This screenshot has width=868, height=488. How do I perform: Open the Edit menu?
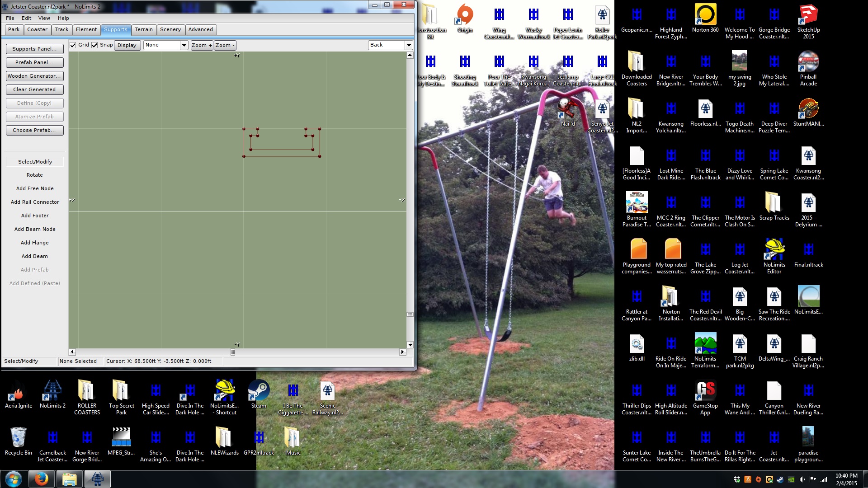point(26,18)
